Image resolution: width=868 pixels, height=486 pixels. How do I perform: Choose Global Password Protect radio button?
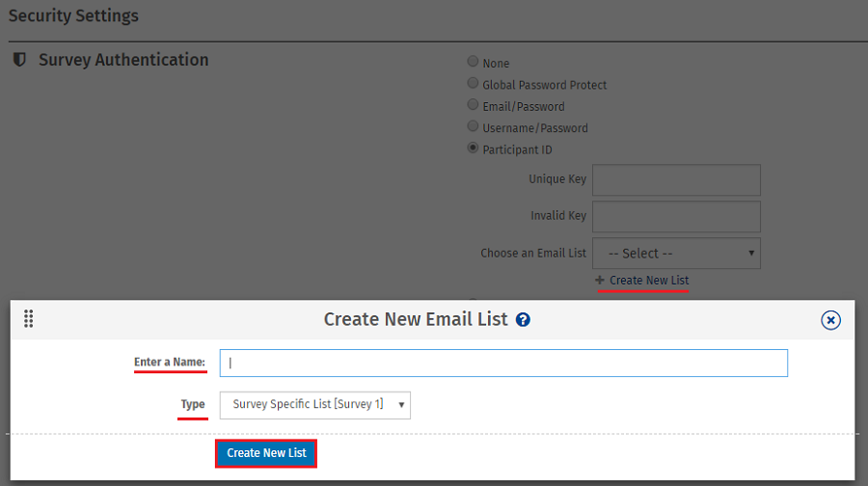tap(473, 84)
